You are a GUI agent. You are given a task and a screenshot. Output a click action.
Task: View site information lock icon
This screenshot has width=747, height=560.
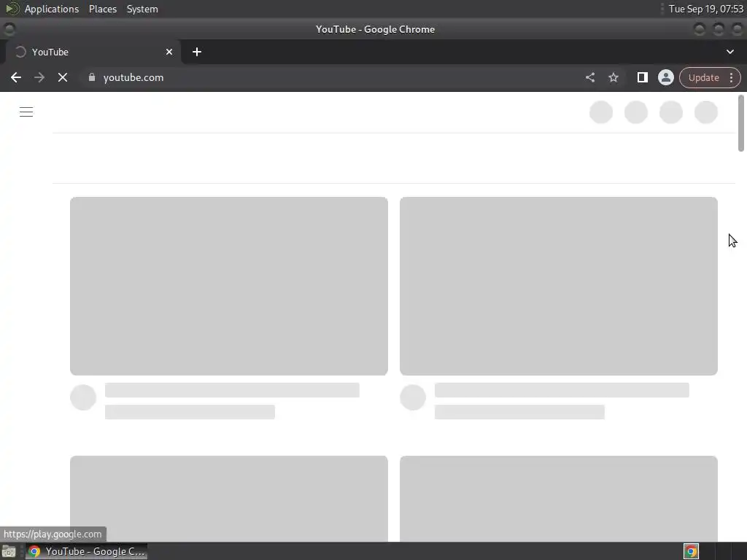(92, 77)
